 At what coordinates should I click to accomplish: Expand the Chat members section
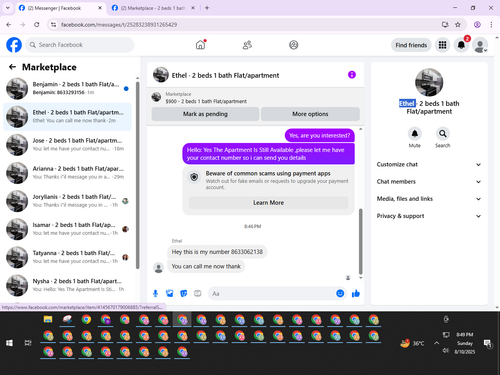point(429,182)
